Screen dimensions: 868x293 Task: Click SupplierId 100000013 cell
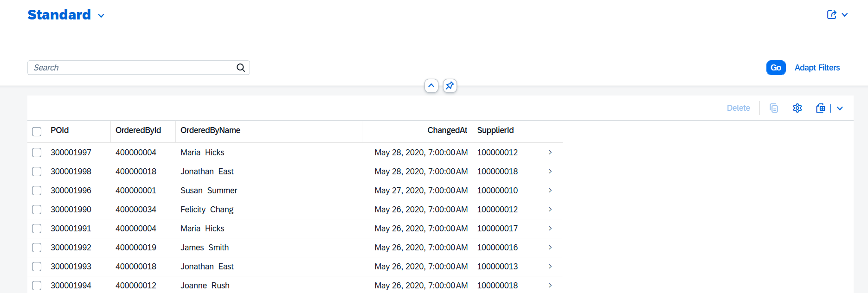pyautogui.click(x=497, y=267)
